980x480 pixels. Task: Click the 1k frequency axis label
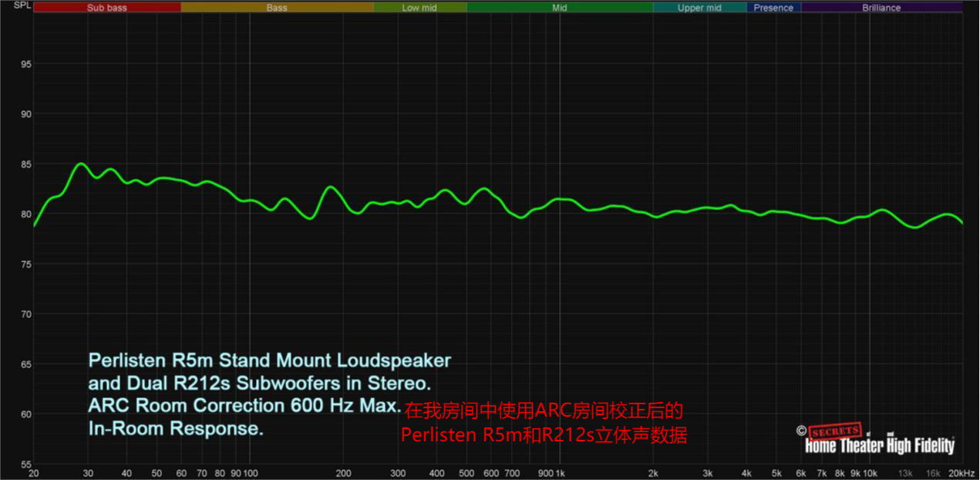(x=561, y=473)
